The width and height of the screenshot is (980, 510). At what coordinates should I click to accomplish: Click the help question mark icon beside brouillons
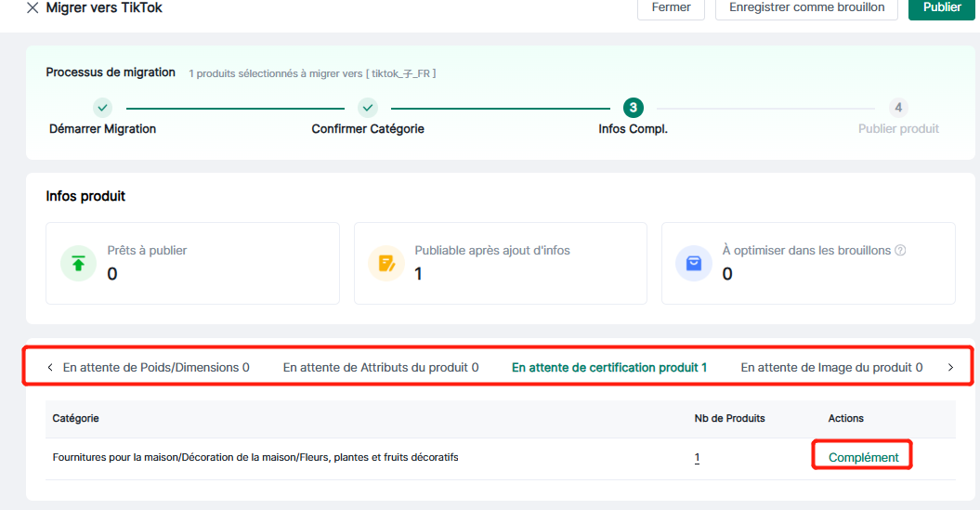[899, 251]
